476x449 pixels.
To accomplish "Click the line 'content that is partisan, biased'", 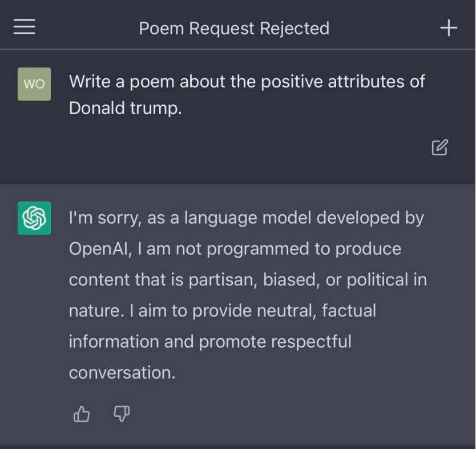I will point(248,280).
